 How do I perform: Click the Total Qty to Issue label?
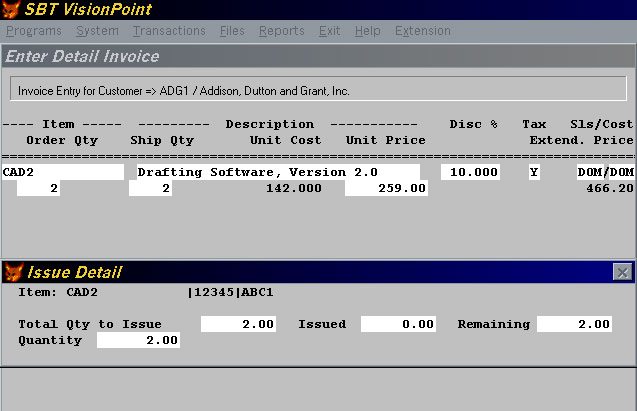point(90,324)
